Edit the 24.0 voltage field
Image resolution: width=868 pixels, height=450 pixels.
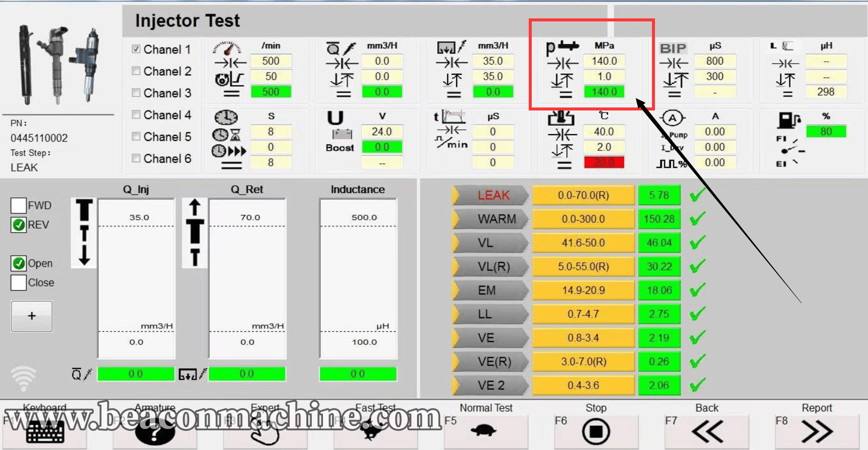[x=382, y=131]
